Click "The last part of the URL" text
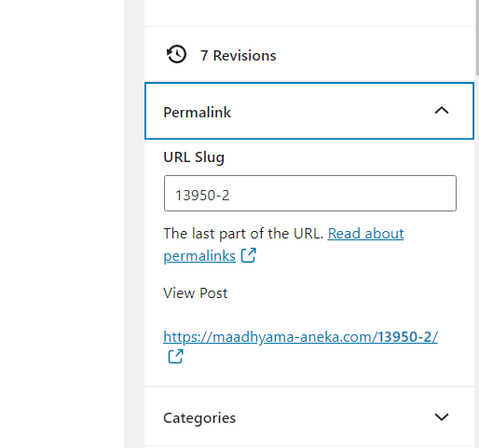 click(x=243, y=234)
